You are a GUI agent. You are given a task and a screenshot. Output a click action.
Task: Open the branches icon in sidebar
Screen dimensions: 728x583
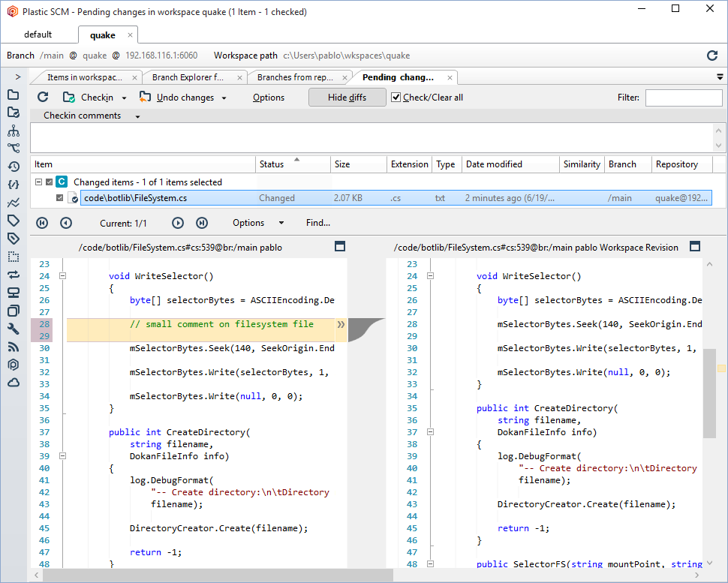coord(14,148)
